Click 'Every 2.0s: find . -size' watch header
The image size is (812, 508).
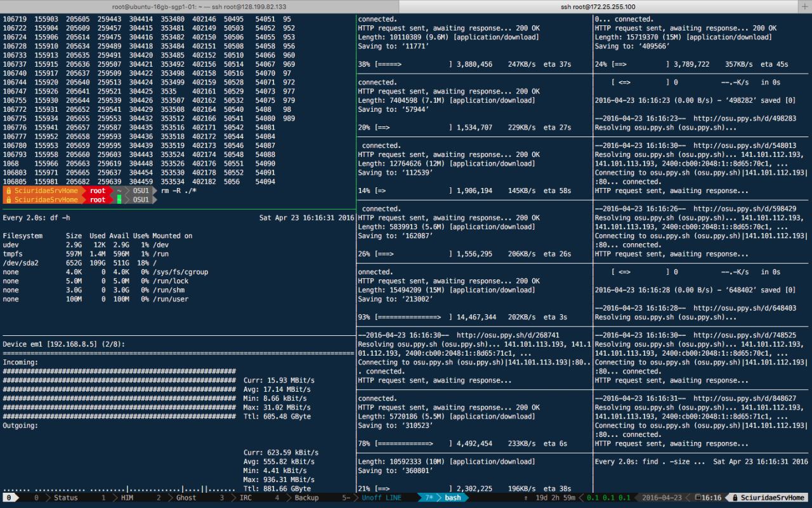click(x=650, y=462)
